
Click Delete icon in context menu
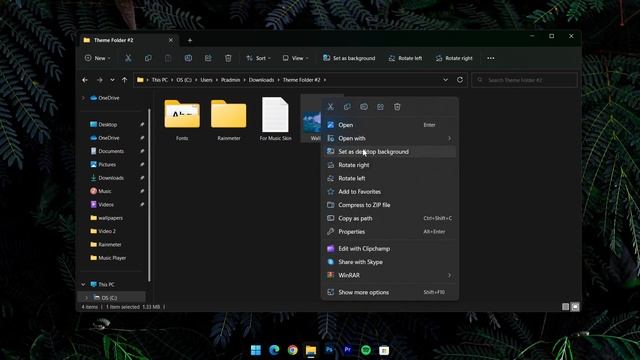click(397, 107)
